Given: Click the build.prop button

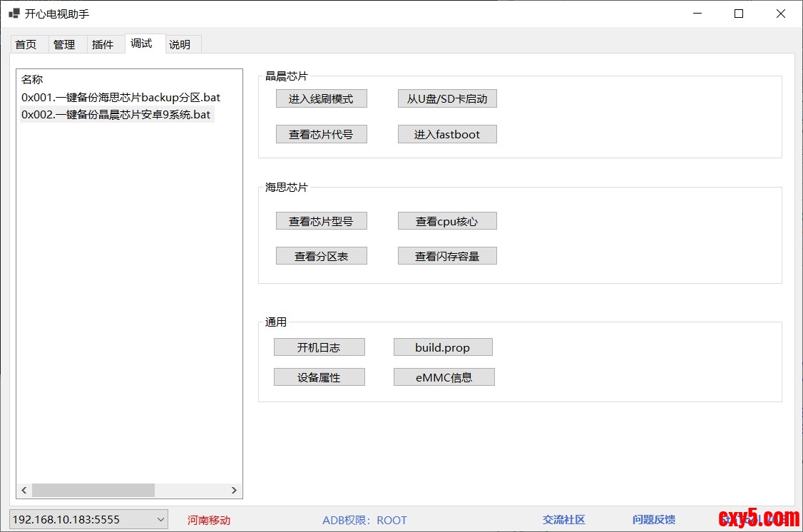Looking at the screenshot, I should click(x=442, y=347).
